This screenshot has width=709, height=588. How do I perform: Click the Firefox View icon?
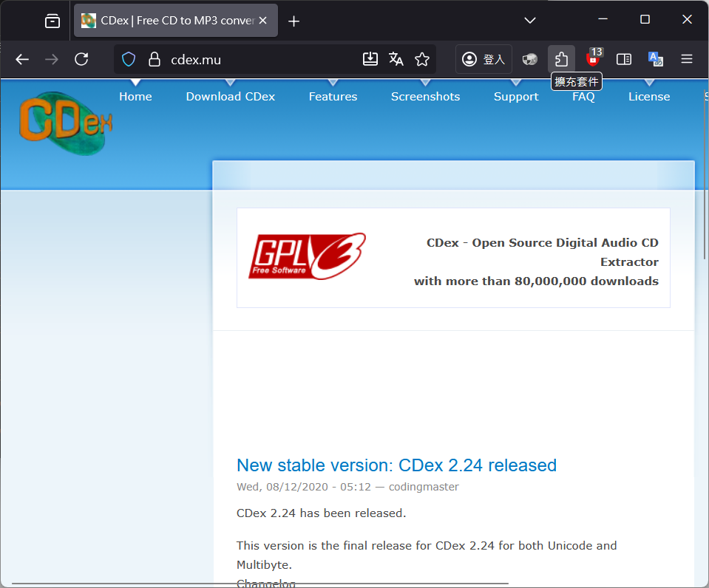point(52,21)
